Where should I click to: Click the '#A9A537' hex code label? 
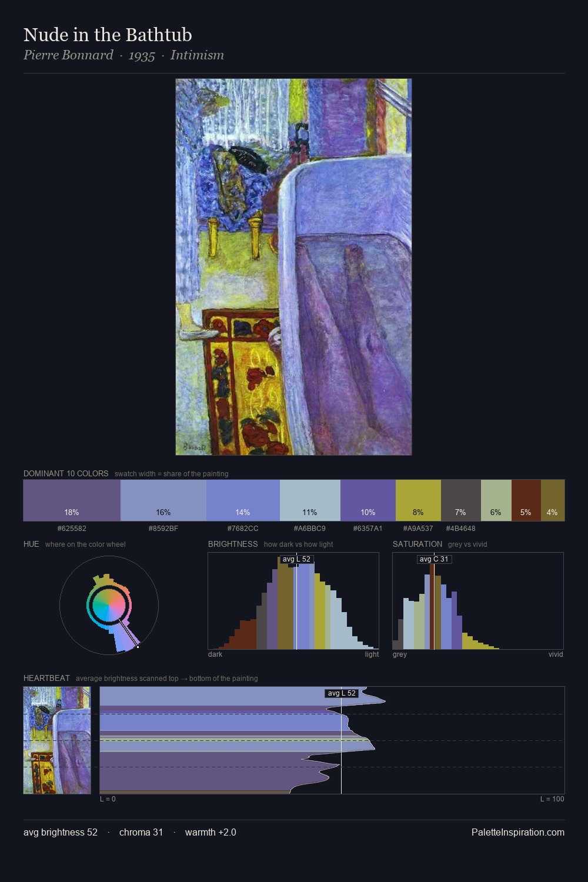tap(418, 529)
